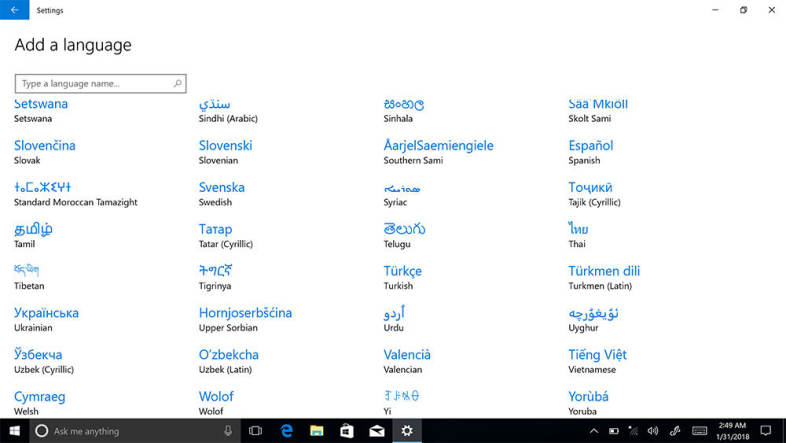Open File Explorer from the taskbar
Screen dimensions: 786x443
pyautogui.click(x=316, y=431)
